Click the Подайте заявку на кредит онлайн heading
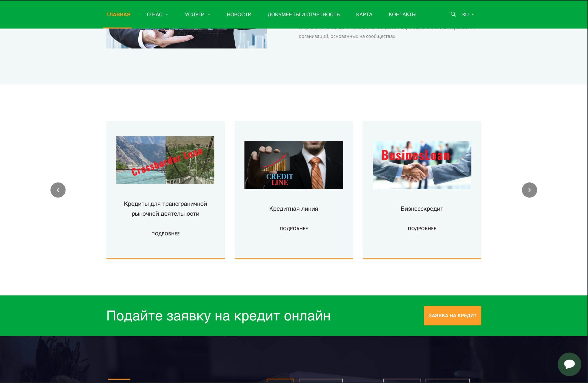588x383 pixels. coord(218,316)
